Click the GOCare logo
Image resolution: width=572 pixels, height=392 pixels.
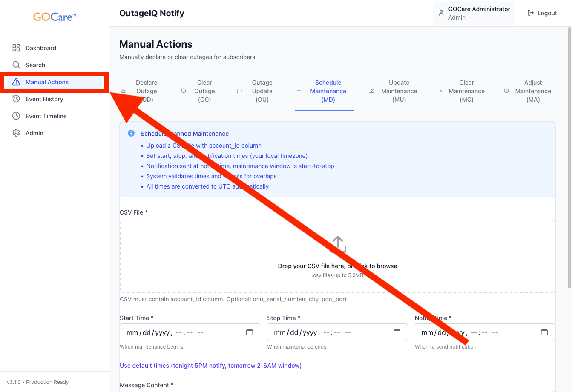55,17
